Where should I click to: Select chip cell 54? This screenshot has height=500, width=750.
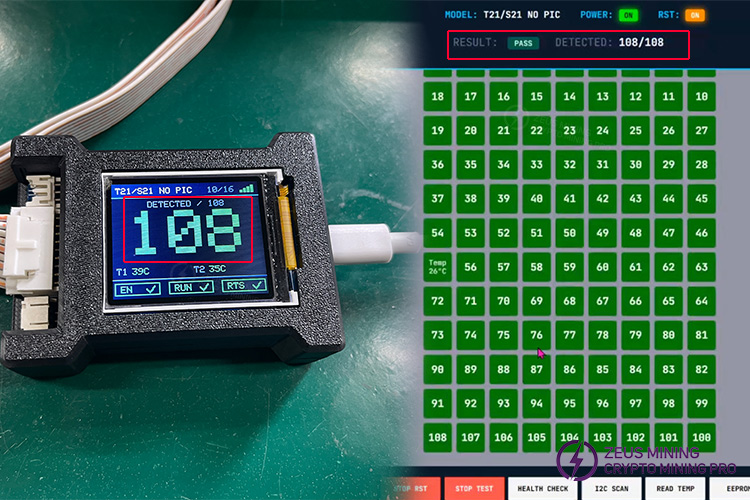437,233
